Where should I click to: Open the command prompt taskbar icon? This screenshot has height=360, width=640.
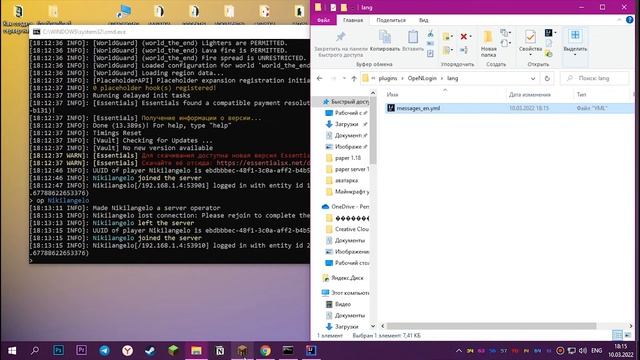[288, 350]
